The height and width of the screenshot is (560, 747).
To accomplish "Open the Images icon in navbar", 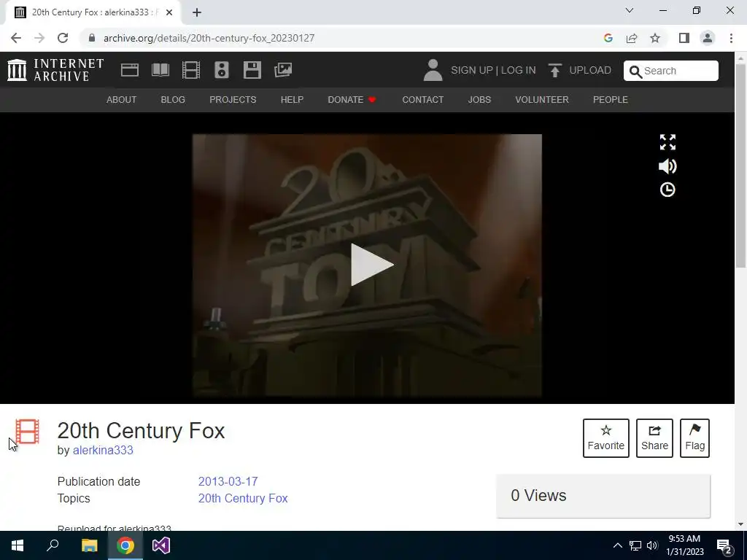I will click(283, 70).
